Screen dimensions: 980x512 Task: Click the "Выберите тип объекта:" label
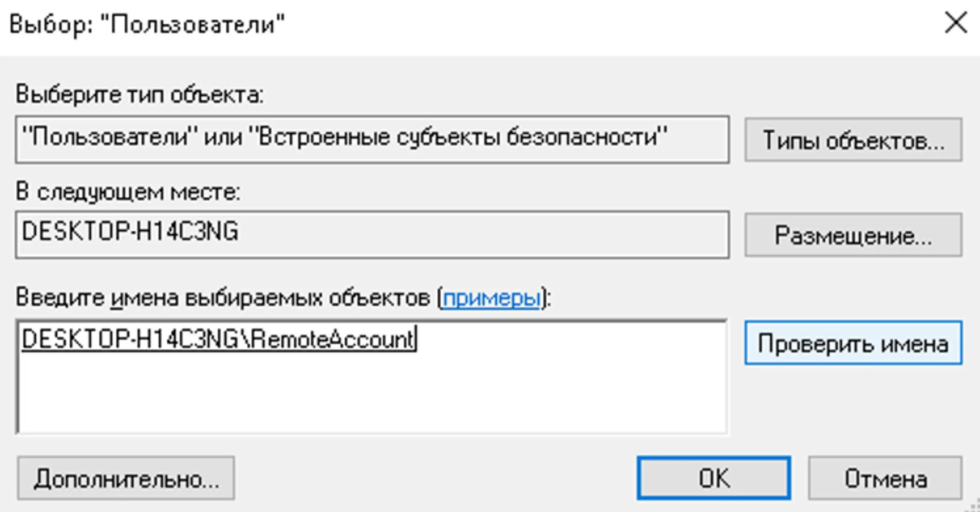click(x=140, y=95)
